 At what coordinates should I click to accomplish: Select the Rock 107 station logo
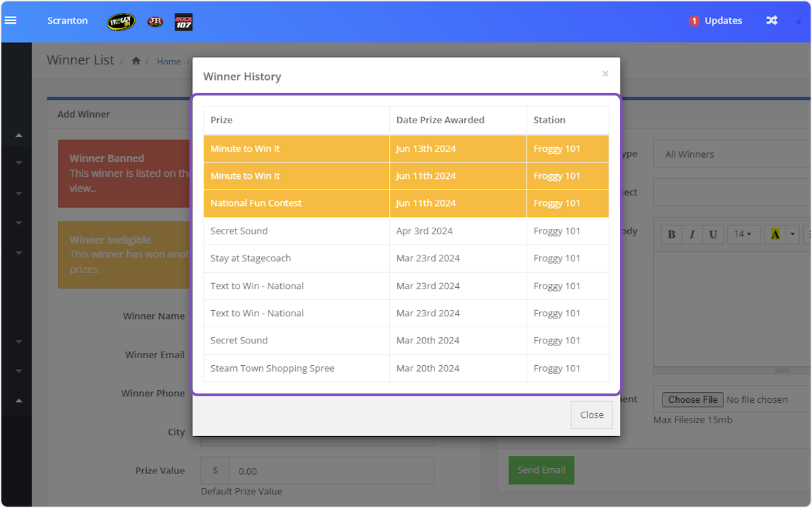[183, 22]
